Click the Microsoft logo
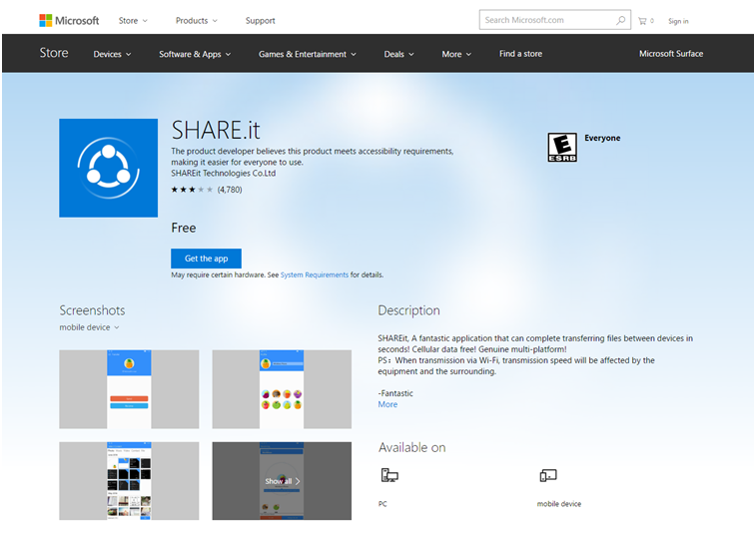The image size is (756, 537). click(x=69, y=20)
